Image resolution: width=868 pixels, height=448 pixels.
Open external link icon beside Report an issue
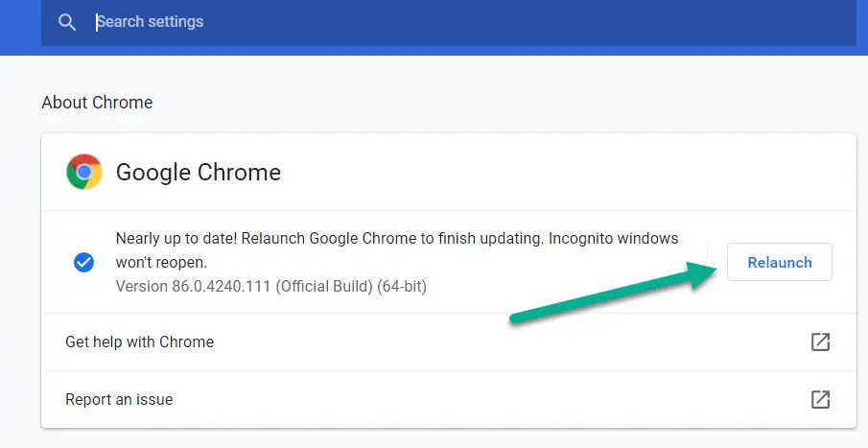point(820,399)
